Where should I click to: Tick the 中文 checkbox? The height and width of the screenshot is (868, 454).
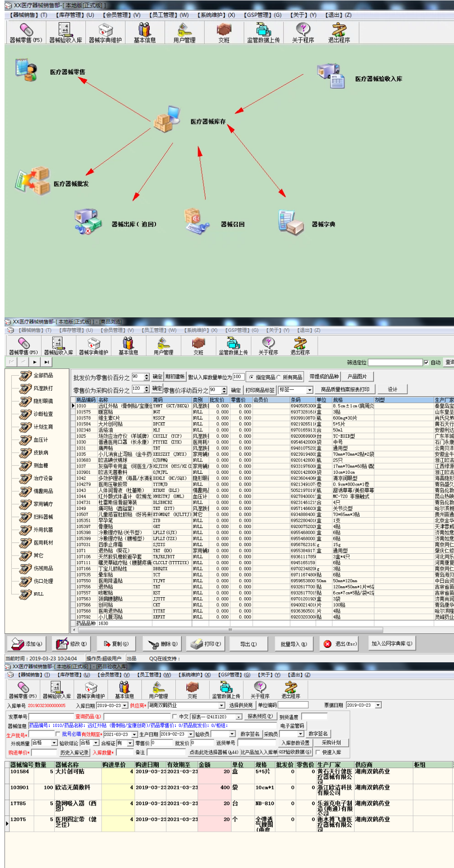pyautogui.click(x=175, y=717)
